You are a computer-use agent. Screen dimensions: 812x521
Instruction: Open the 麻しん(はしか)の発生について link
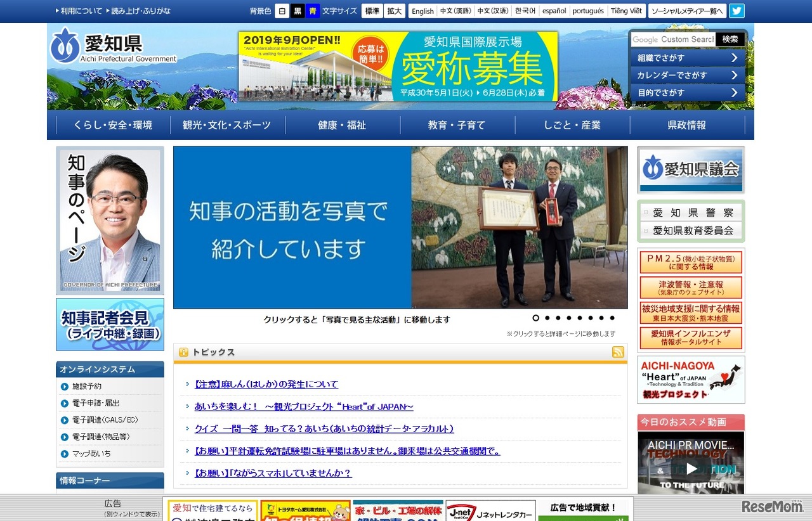[266, 384]
